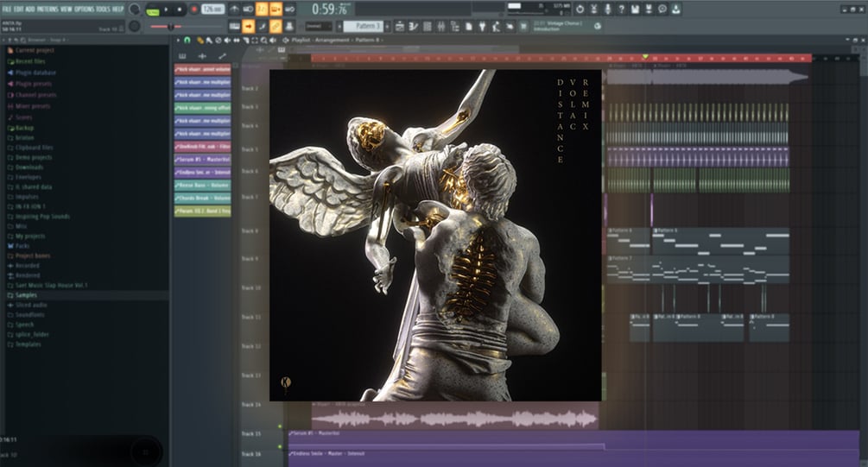
Task: Toggle typing keyboard to piano
Action: coord(235,26)
